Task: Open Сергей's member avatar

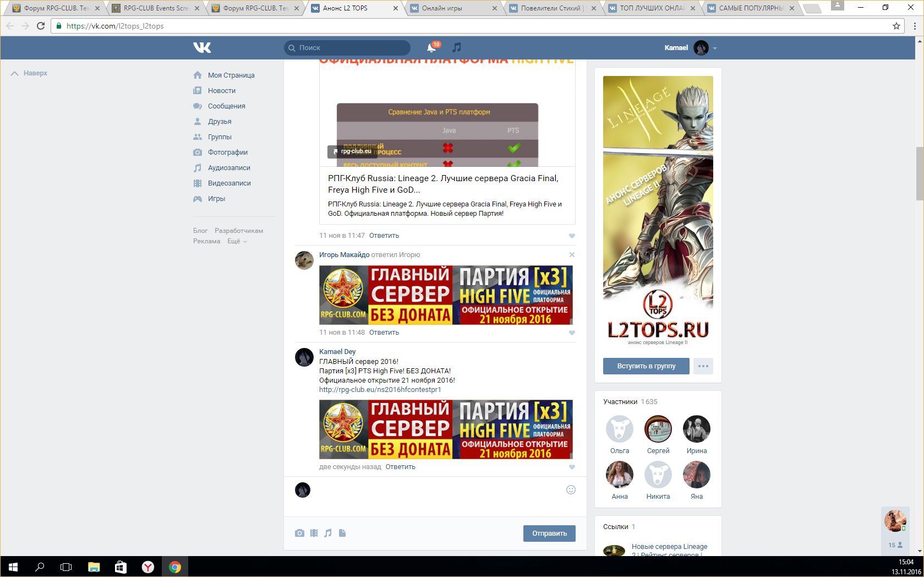Action: pyautogui.click(x=658, y=429)
